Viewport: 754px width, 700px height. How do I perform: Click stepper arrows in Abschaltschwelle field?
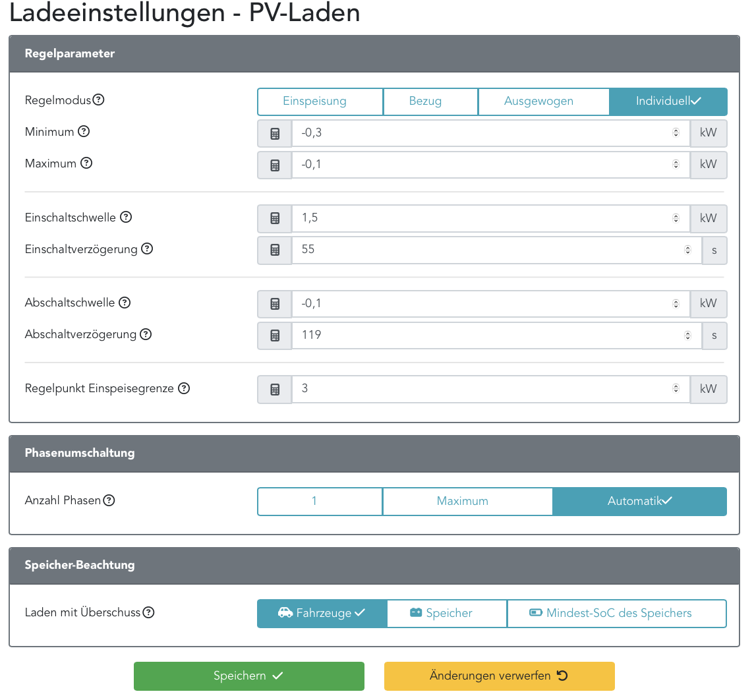tap(676, 304)
